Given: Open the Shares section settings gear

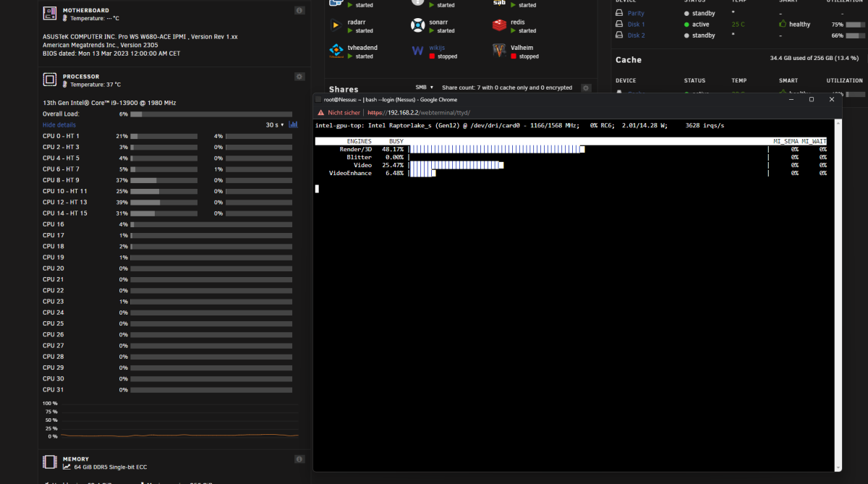Looking at the screenshot, I should 586,87.
